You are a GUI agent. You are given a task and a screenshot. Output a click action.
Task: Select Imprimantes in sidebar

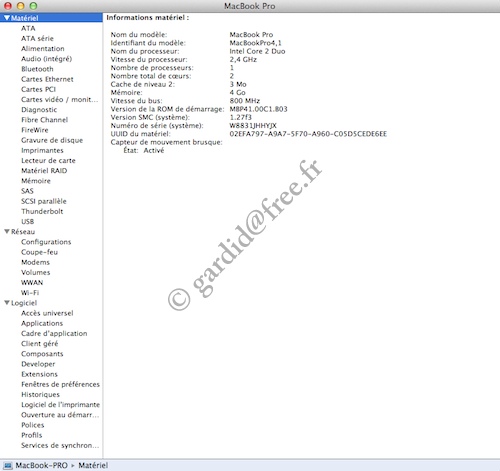click(x=42, y=150)
